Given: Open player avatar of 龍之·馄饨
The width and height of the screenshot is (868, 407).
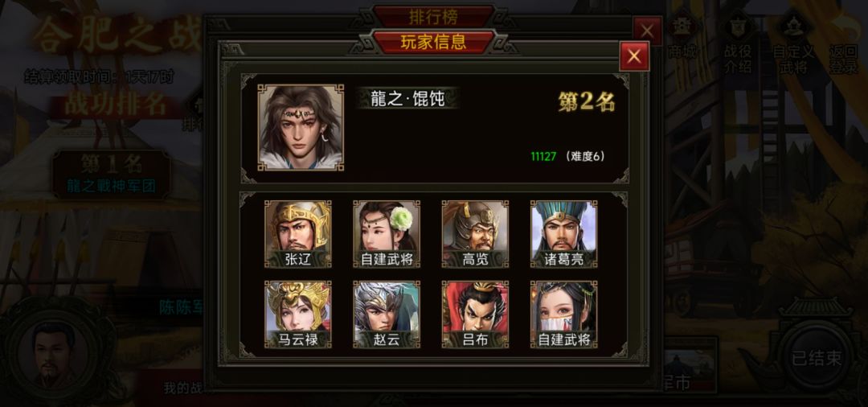Looking at the screenshot, I should click(301, 127).
